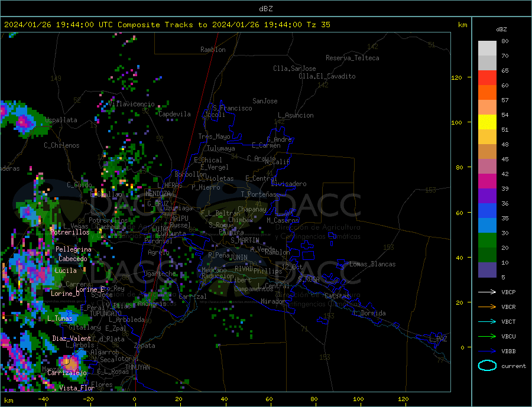Click the 'VBCP' legend label
This screenshot has width=532, height=407.
tap(508, 292)
